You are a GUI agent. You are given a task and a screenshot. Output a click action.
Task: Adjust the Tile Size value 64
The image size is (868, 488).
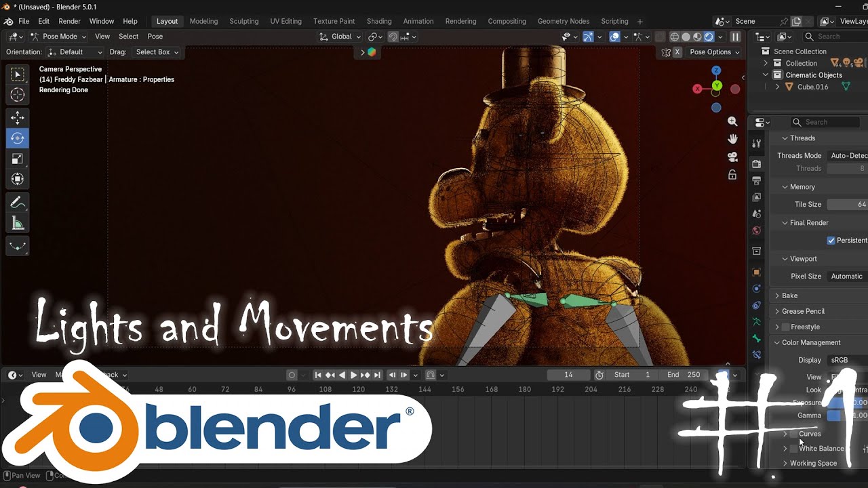pyautogui.click(x=847, y=205)
